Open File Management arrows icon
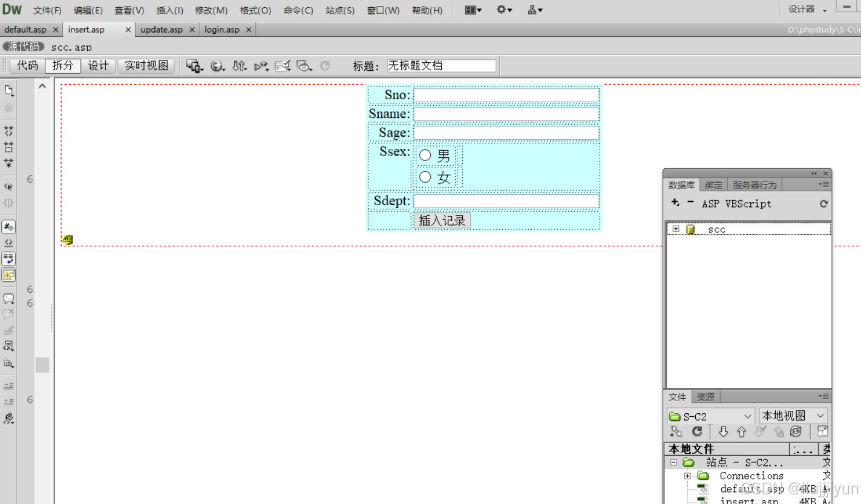 pos(240,66)
